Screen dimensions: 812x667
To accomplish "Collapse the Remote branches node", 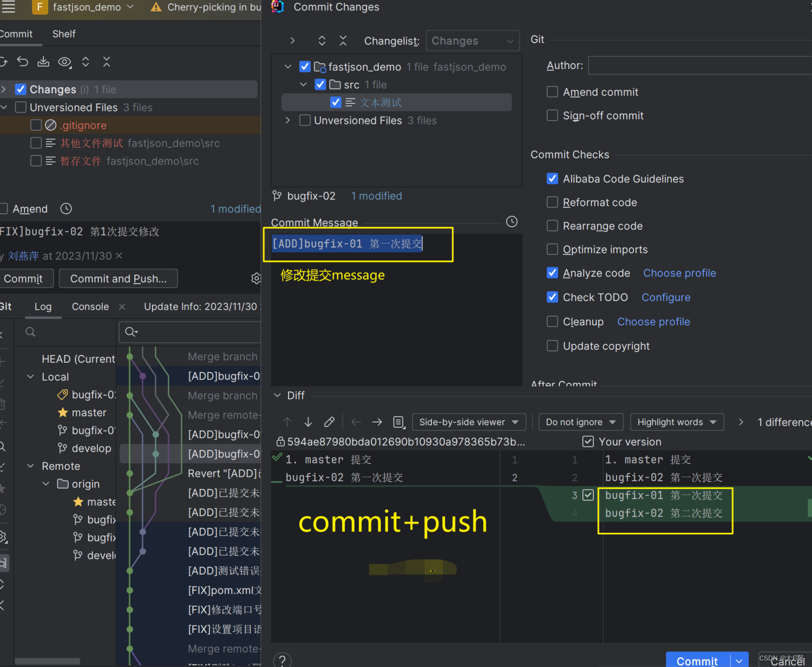I will (x=30, y=466).
